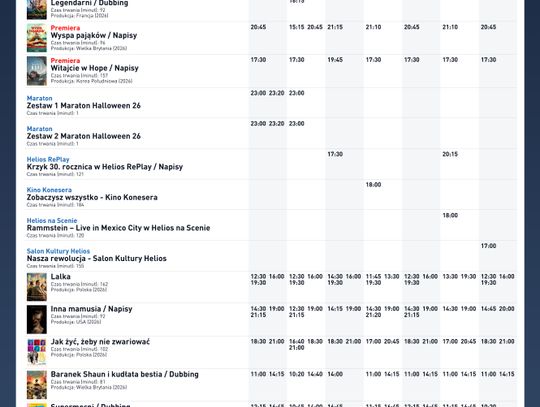Open Baranek Shaun i kudłata bestia title
Screen dimensions: 540x407
124,374
